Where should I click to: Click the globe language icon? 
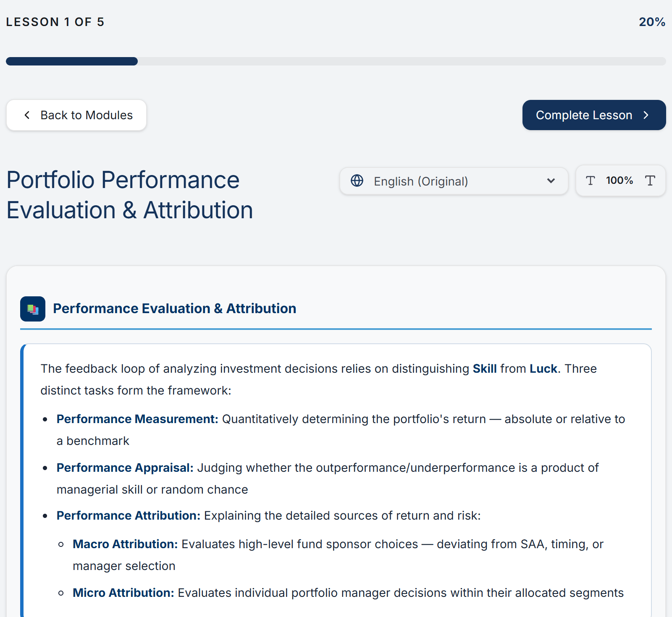click(x=357, y=180)
